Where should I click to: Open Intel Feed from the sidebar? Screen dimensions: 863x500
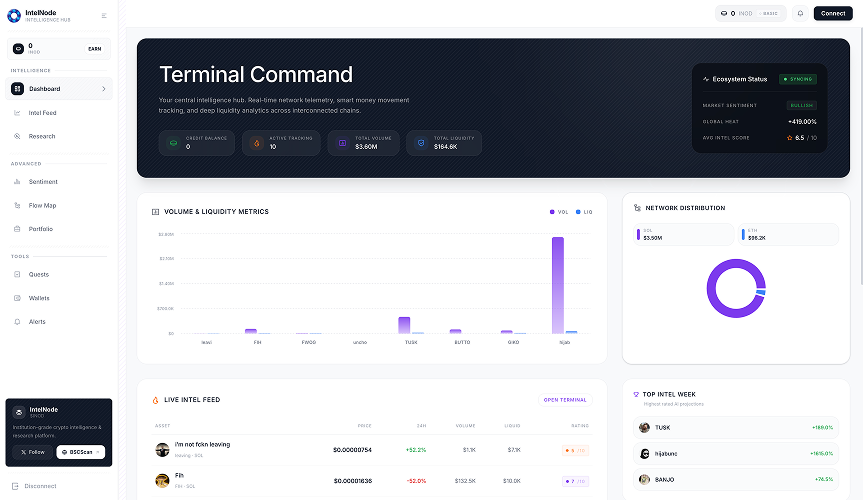point(42,113)
